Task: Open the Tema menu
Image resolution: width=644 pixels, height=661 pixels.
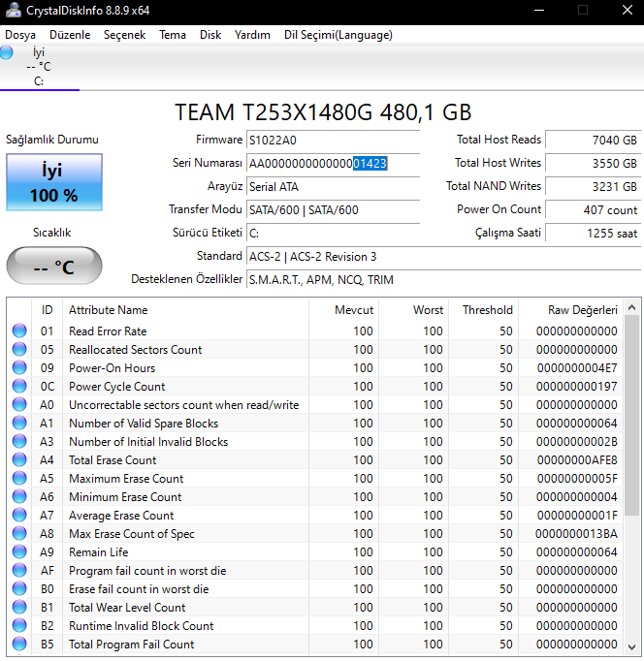Action: [173, 34]
